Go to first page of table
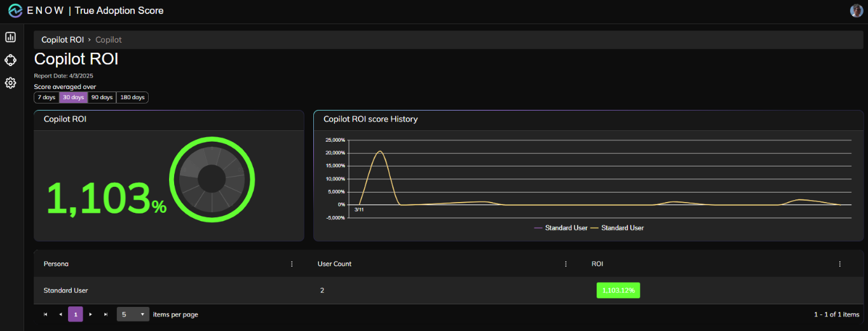The height and width of the screenshot is (331, 868). coord(45,314)
